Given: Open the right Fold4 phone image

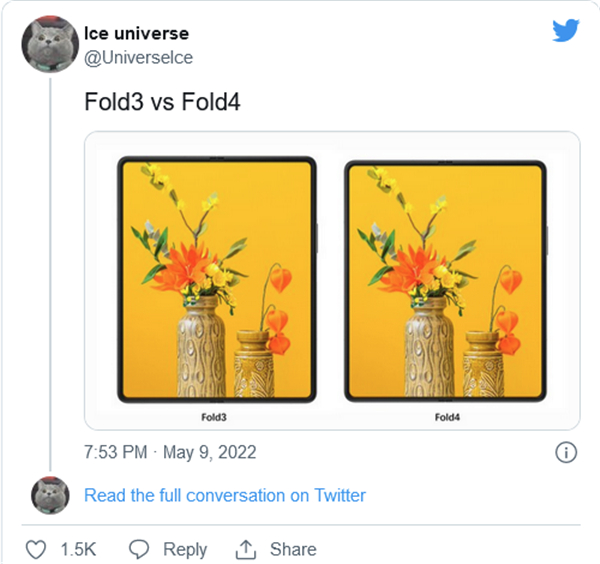Looking at the screenshot, I should pyautogui.click(x=446, y=279).
